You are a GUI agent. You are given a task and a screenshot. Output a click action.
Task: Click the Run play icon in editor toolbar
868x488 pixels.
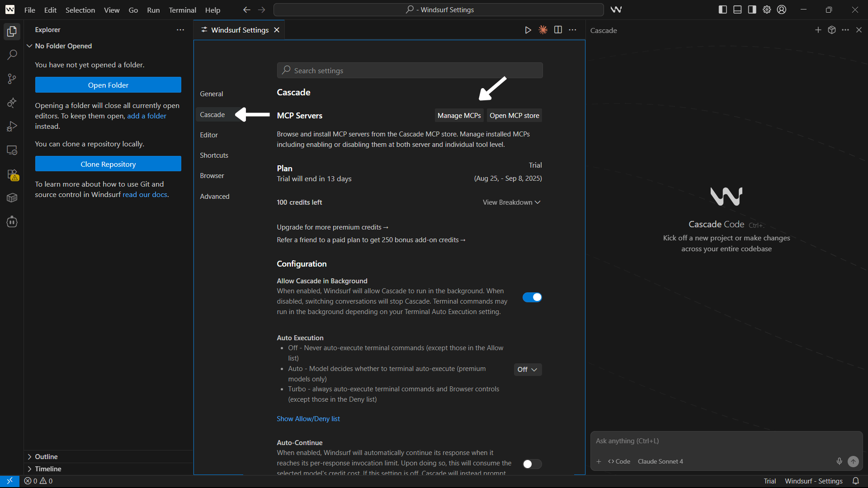coord(528,30)
